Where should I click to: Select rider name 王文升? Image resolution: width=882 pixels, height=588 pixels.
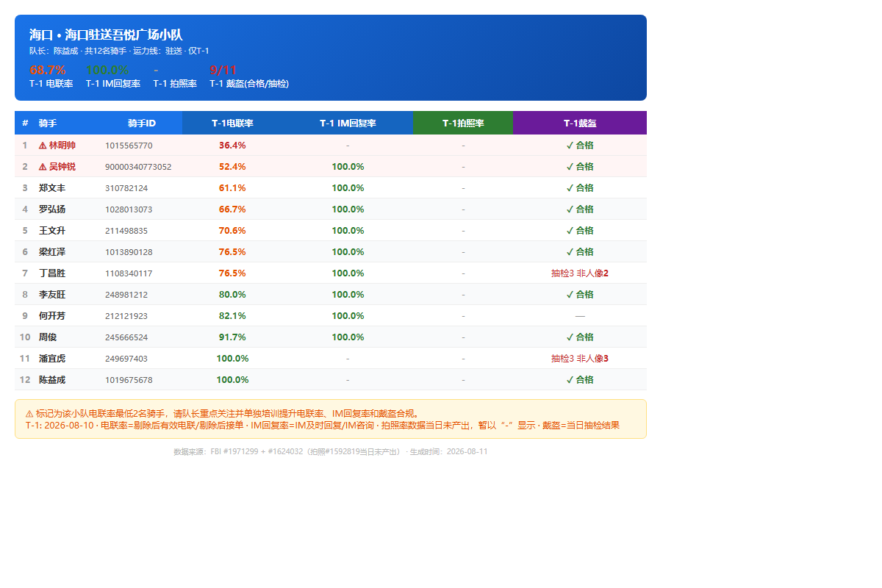[52, 231]
